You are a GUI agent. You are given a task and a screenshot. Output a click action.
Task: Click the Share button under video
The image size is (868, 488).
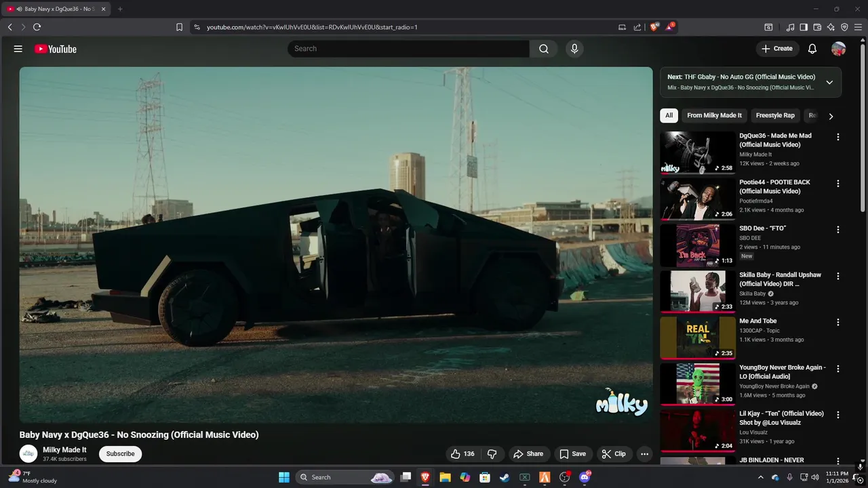[528, 454]
